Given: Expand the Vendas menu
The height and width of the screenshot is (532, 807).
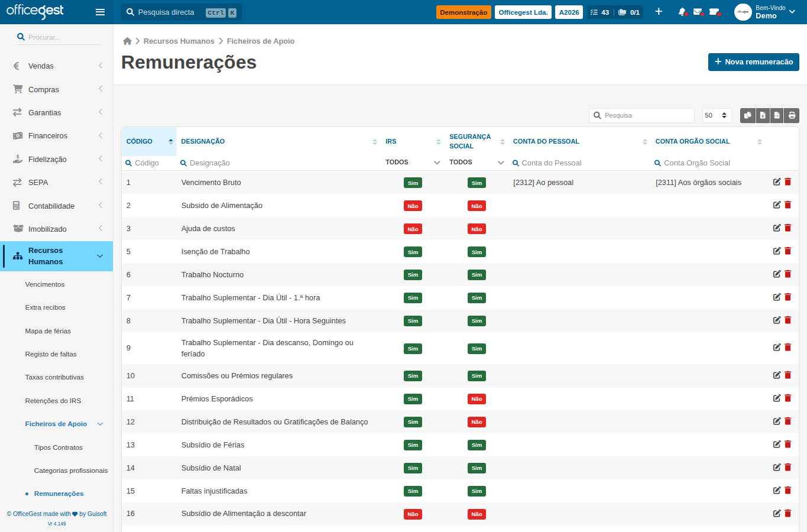Looking at the screenshot, I should coord(56,66).
